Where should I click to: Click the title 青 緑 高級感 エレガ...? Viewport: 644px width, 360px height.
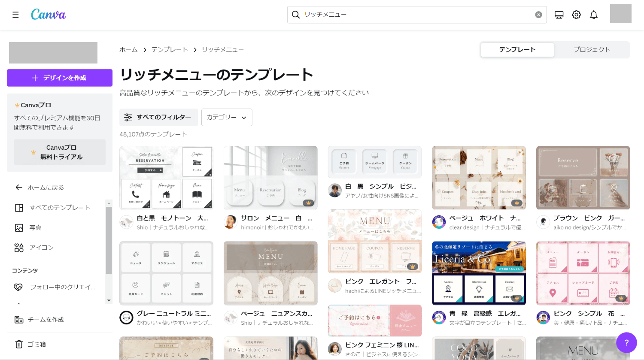pyautogui.click(x=485, y=314)
